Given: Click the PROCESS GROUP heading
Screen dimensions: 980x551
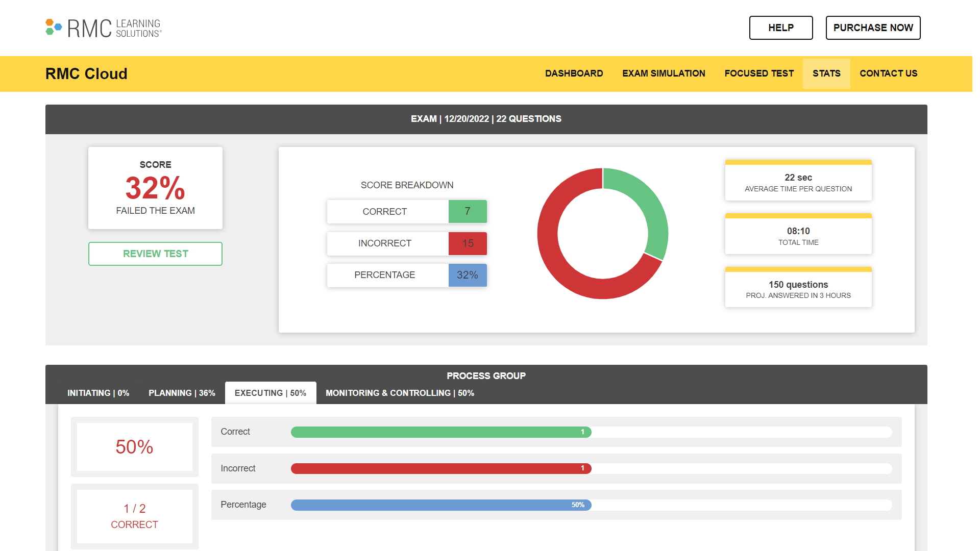Looking at the screenshot, I should point(486,376).
